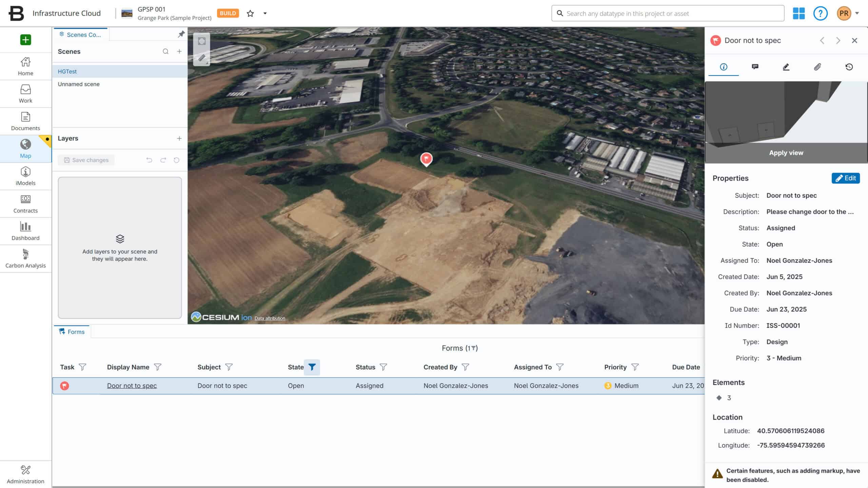Open Carbon Analysis tool

25,259
